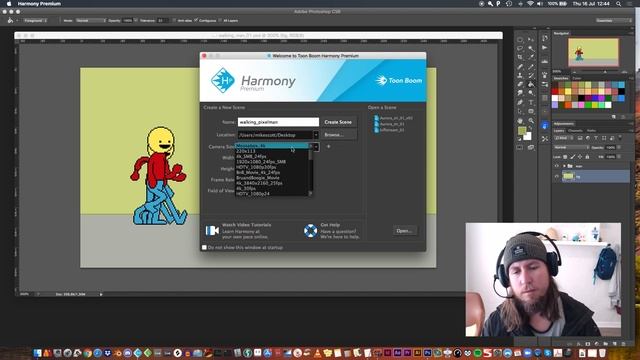Screen dimensions: 640x360
Task: Select the Move tool in Photoshop toolbox
Action: point(531,39)
